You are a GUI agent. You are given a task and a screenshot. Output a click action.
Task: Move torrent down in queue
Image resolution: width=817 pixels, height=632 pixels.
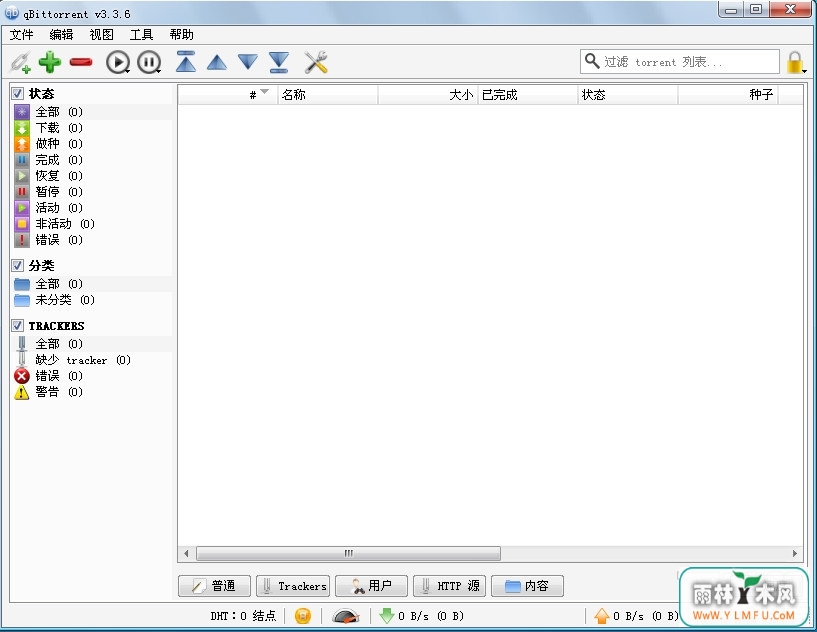(248, 61)
